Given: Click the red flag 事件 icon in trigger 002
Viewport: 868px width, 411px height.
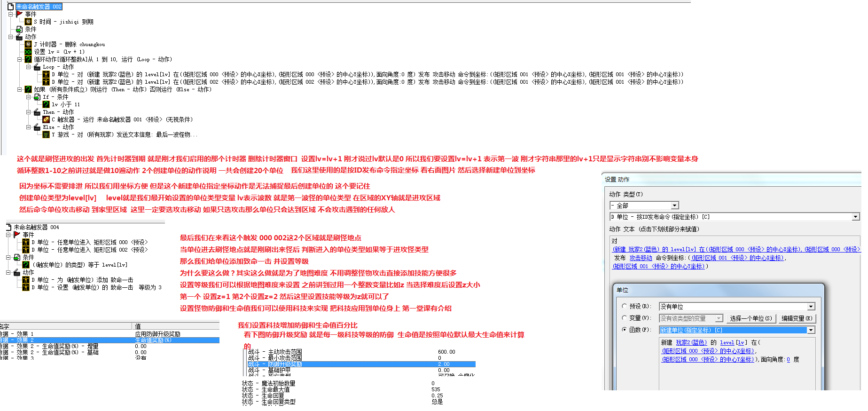Looking at the screenshot, I should (19, 14).
